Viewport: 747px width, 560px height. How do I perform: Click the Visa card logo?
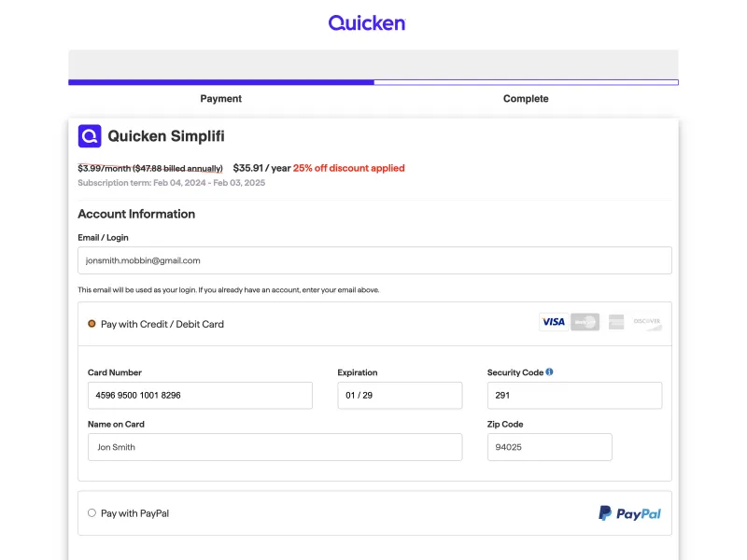point(554,322)
